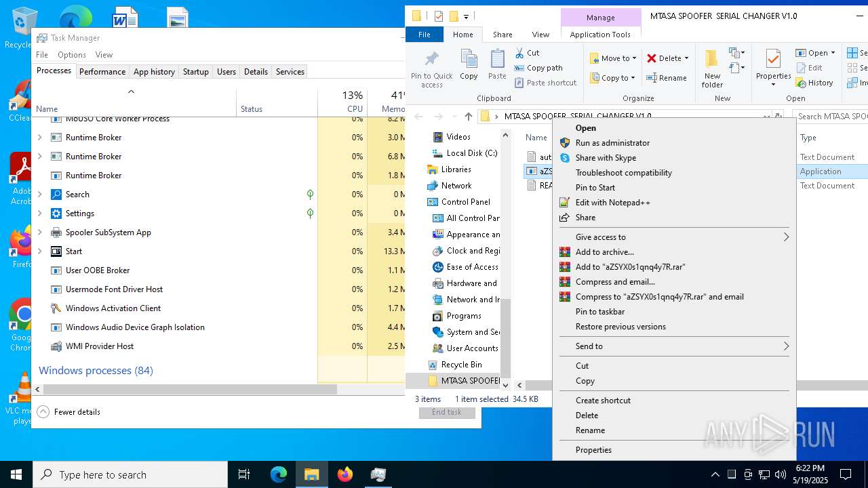The height and width of the screenshot is (488, 868).
Task: Click the taskbar search box
Action: tap(130, 474)
